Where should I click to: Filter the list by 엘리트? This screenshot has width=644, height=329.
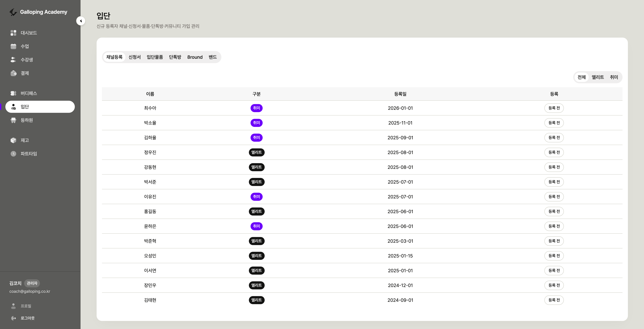pyautogui.click(x=598, y=77)
